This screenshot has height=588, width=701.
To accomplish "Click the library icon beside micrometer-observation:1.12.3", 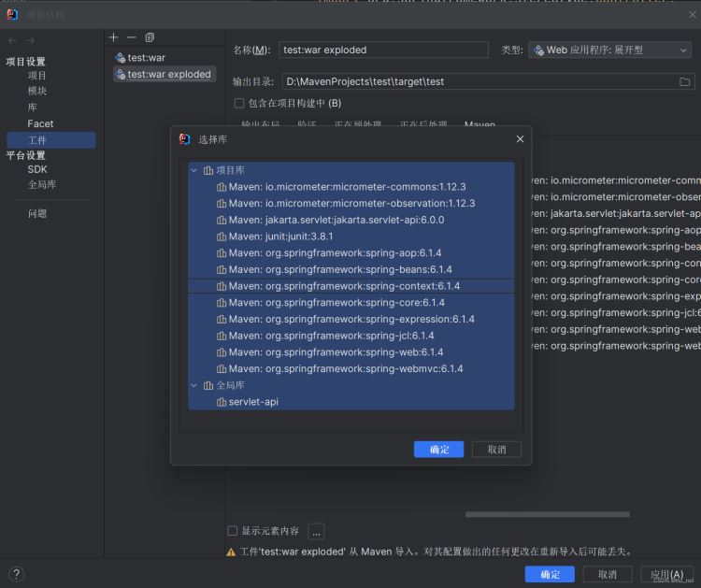I will click(x=222, y=204).
